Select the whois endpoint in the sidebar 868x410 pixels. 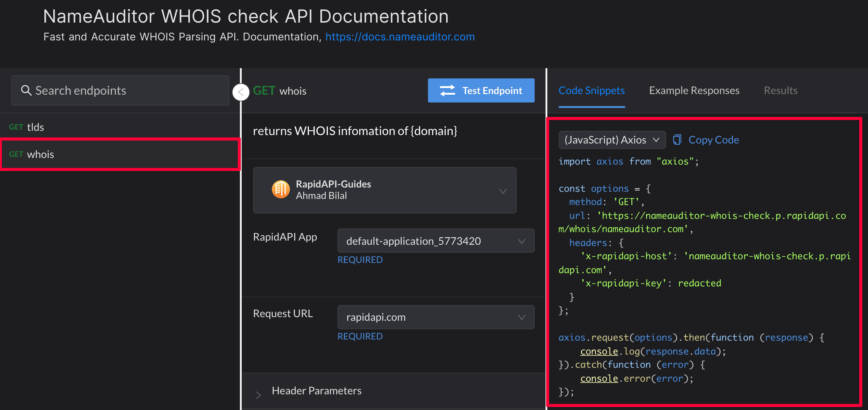40,154
